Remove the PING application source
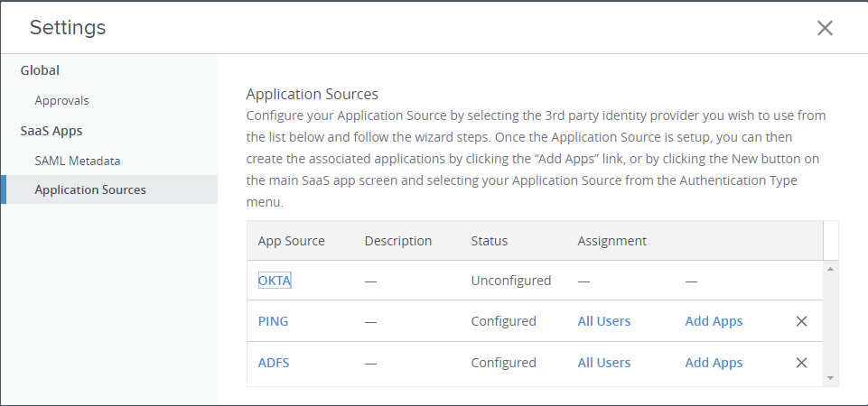This screenshot has width=868, height=406. (x=801, y=321)
